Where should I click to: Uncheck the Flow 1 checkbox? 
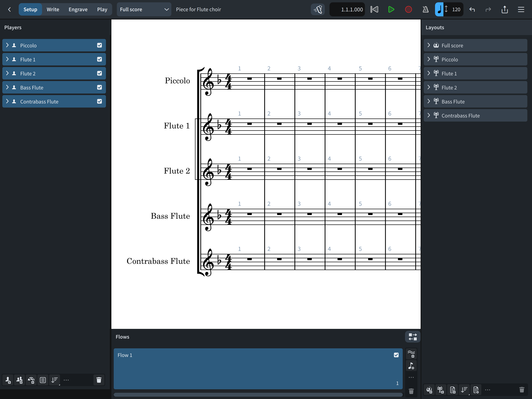(x=396, y=355)
